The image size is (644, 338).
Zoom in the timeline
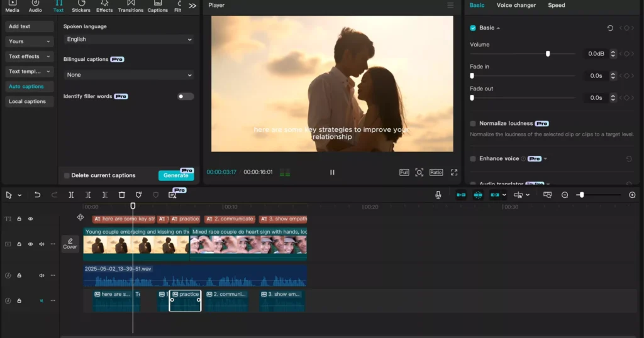coord(632,195)
